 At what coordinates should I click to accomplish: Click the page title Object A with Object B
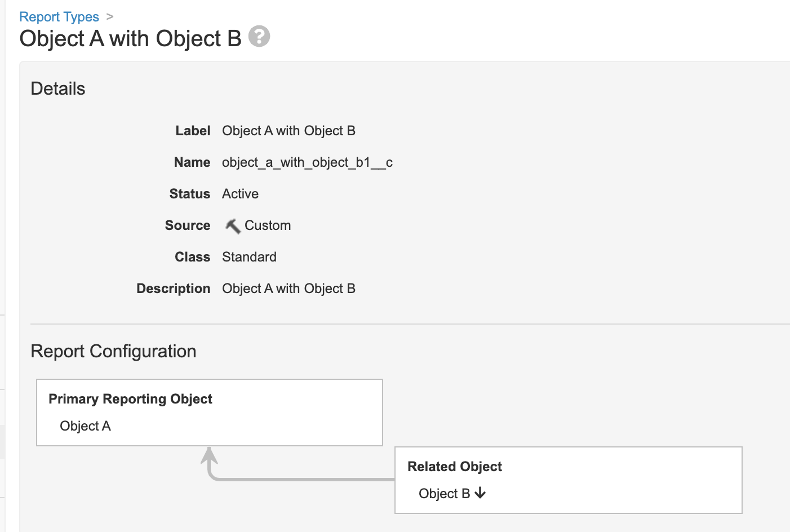(130, 39)
